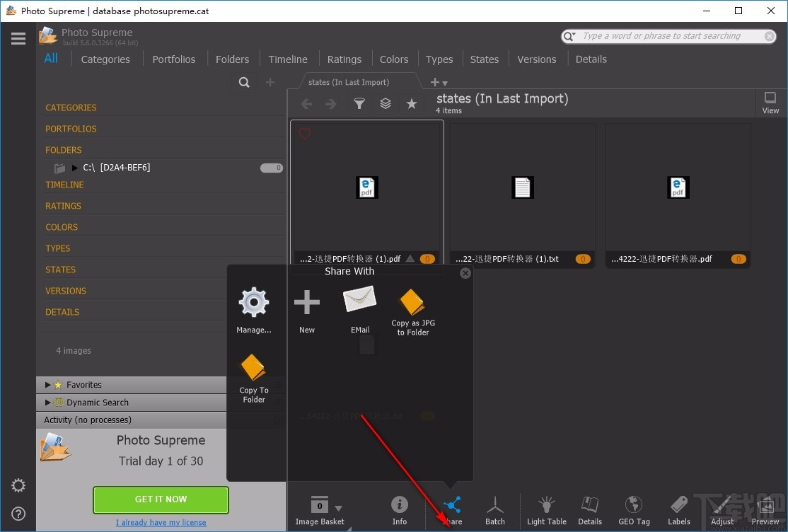Click the Photo Supreme logo icon
The image size is (788, 532).
47,37
